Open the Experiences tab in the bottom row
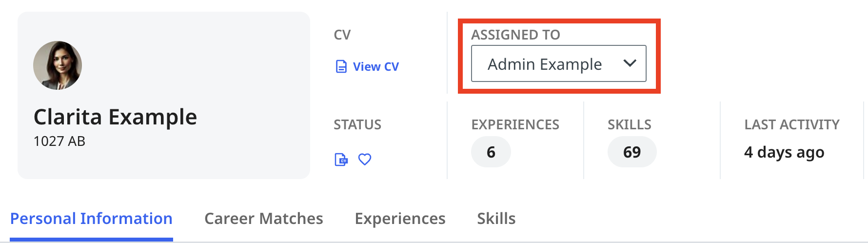The height and width of the screenshot is (243, 868). coord(400,219)
